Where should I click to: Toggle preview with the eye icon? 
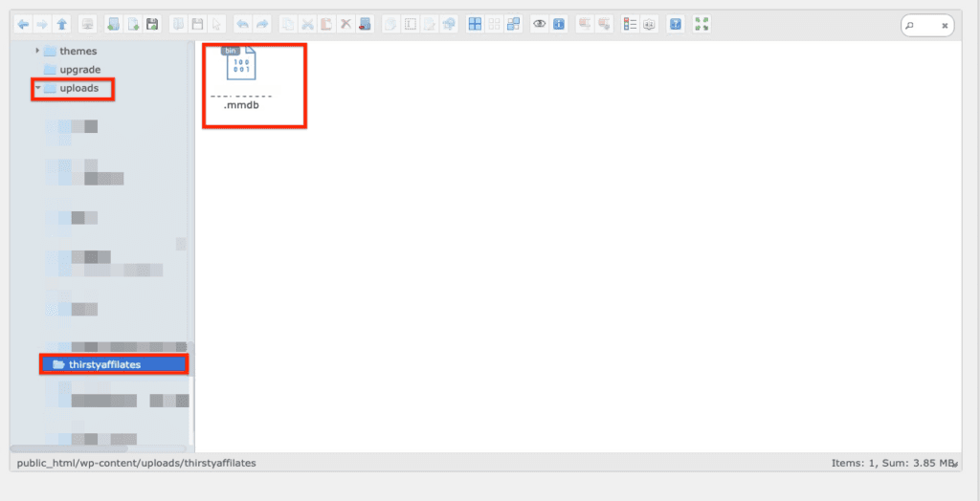[x=540, y=24]
